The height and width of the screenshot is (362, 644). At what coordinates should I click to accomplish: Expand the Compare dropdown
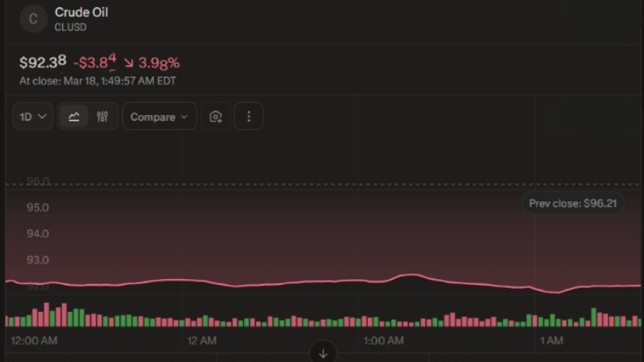pyautogui.click(x=159, y=117)
